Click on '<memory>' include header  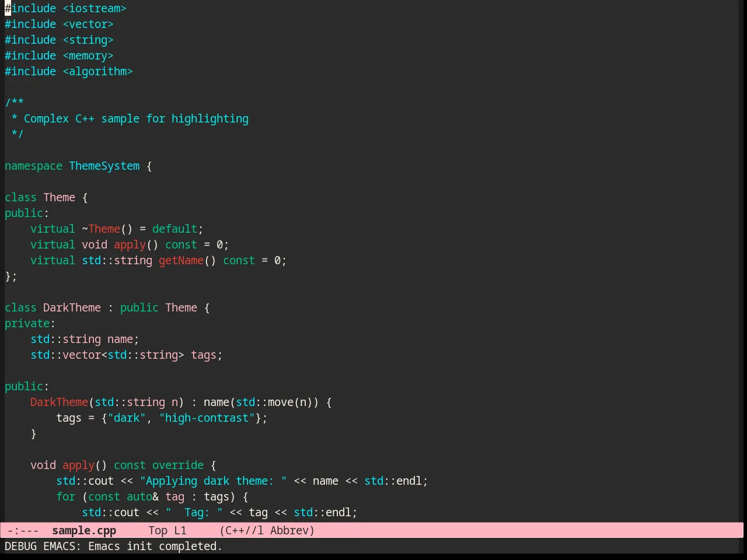point(88,55)
